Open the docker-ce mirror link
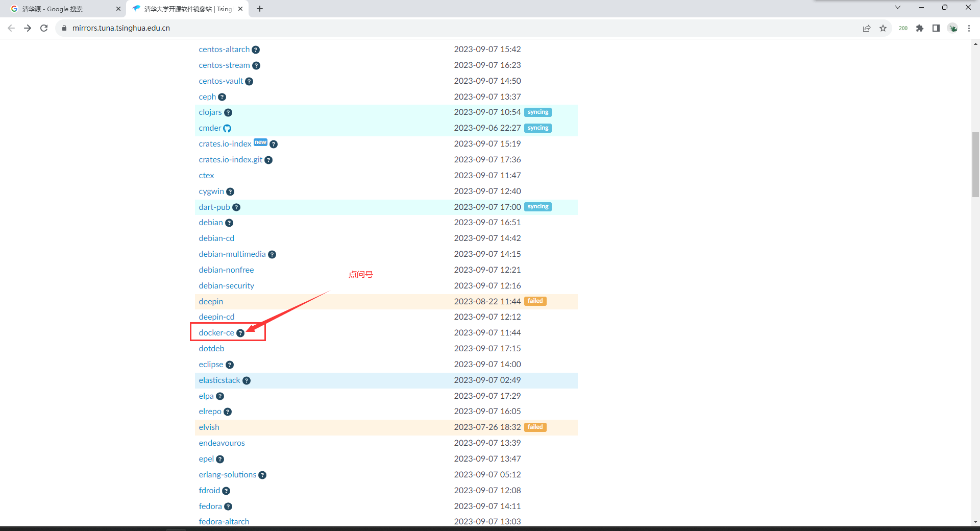Screen dimensions: 980x531 coord(216,333)
